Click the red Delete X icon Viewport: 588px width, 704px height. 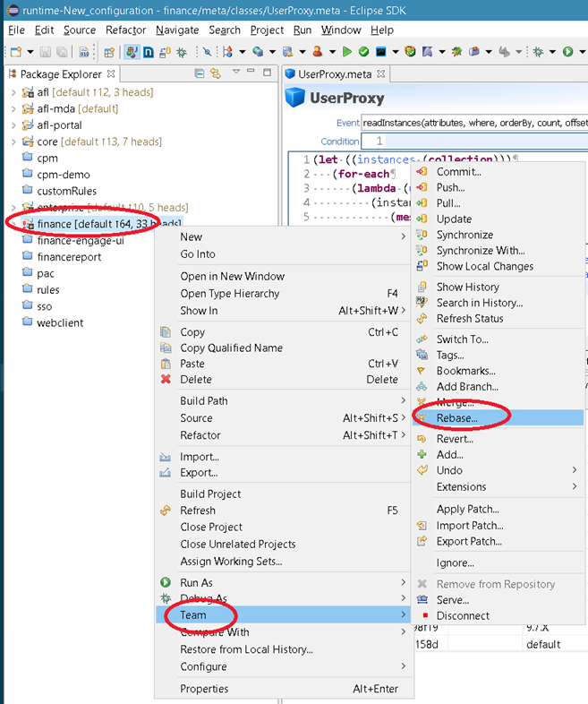coord(165,380)
